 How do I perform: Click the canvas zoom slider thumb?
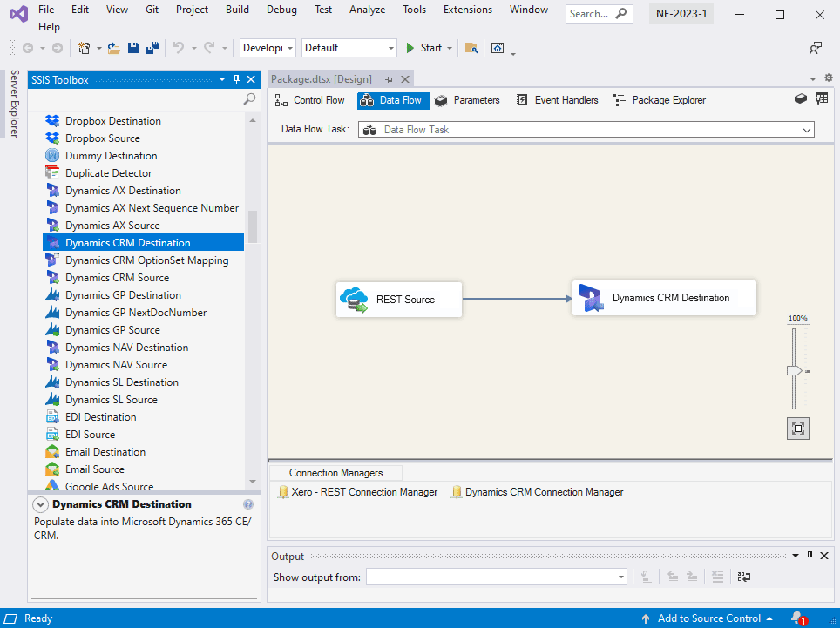click(794, 370)
